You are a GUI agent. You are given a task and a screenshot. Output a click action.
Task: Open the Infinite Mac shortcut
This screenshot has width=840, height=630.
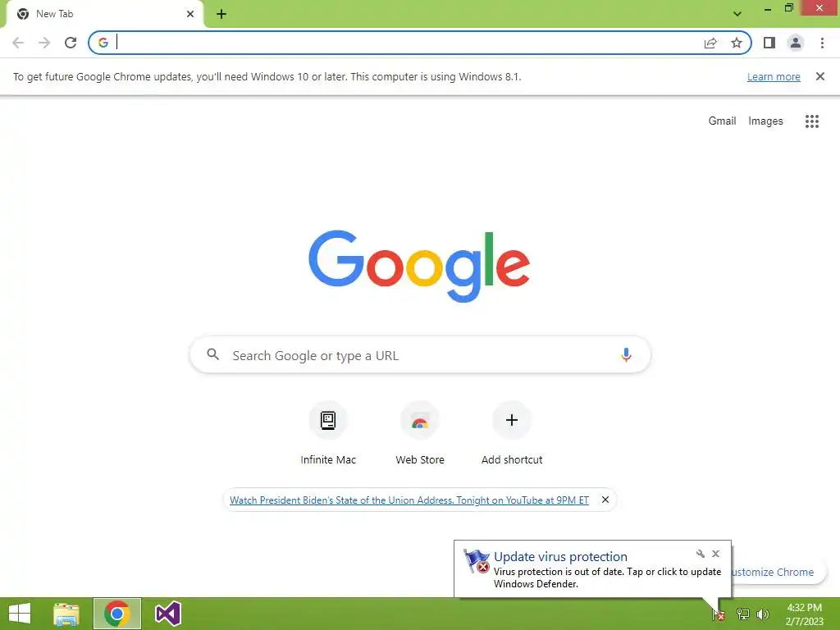pyautogui.click(x=328, y=433)
